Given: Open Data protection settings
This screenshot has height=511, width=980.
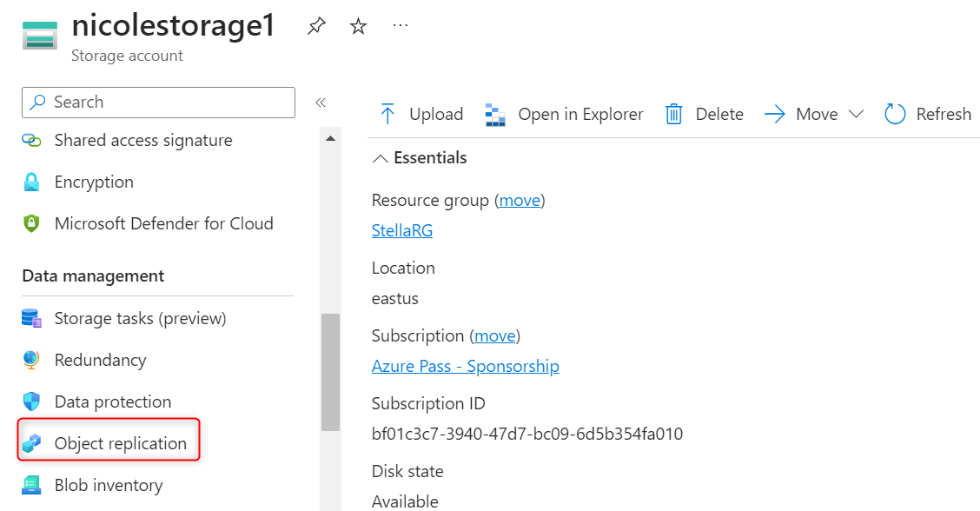Looking at the screenshot, I should click(112, 401).
